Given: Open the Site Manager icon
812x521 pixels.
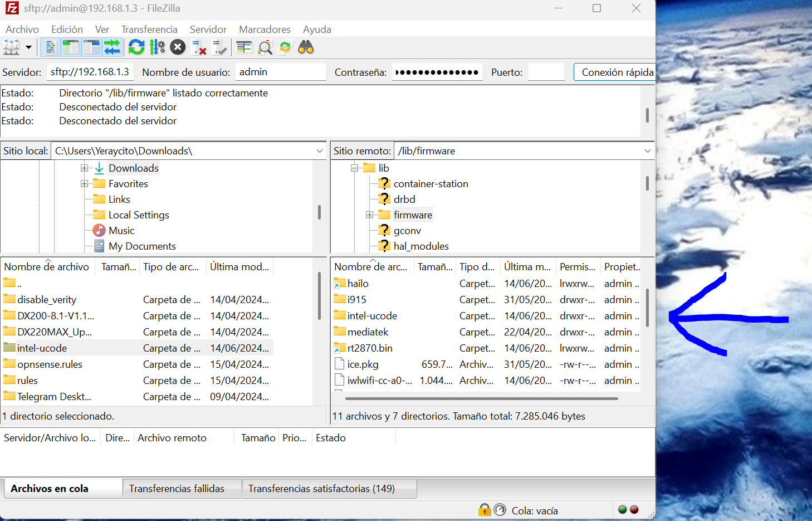Looking at the screenshot, I should click(x=11, y=48).
